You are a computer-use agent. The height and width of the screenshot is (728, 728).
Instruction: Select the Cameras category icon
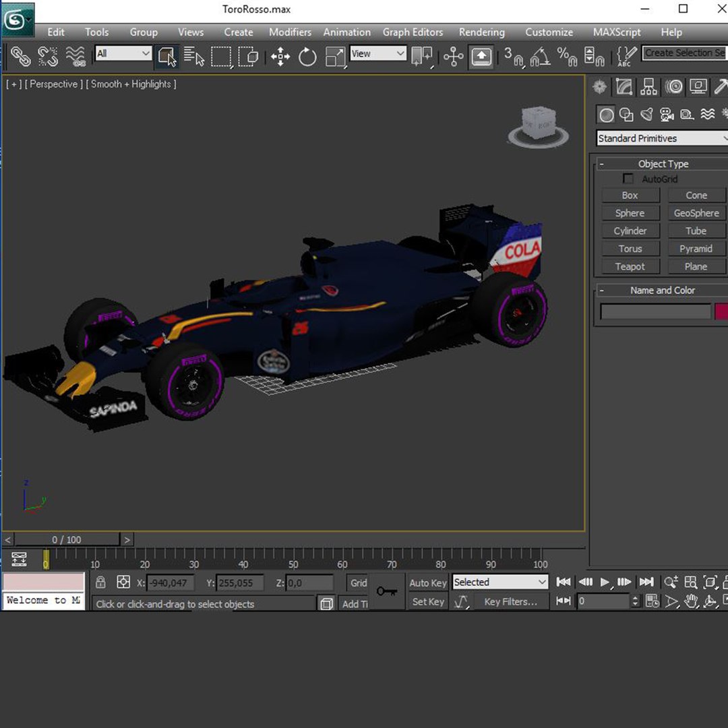(667, 115)
